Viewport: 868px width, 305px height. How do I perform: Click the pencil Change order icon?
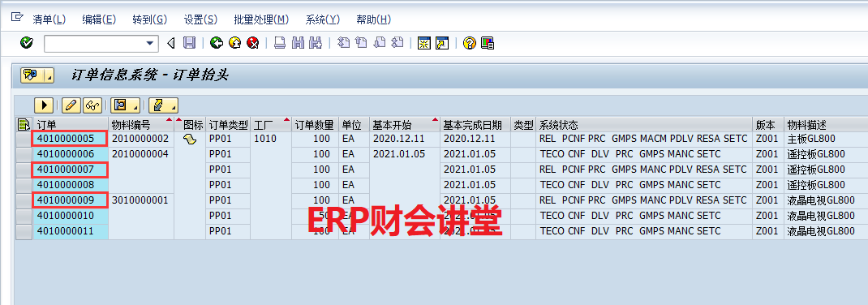pyautogui.click(x=71, y=105)
